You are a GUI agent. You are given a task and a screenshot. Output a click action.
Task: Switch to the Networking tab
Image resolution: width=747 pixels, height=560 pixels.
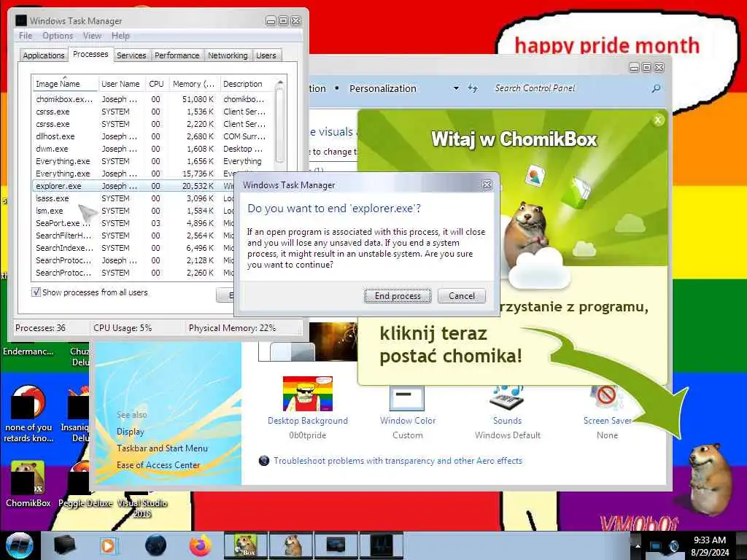coord(228,55)
